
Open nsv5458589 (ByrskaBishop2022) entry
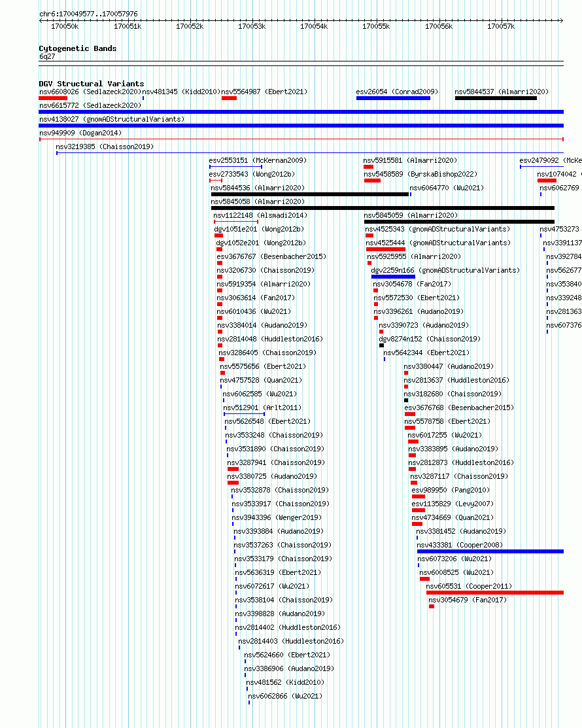click(420, 174)
